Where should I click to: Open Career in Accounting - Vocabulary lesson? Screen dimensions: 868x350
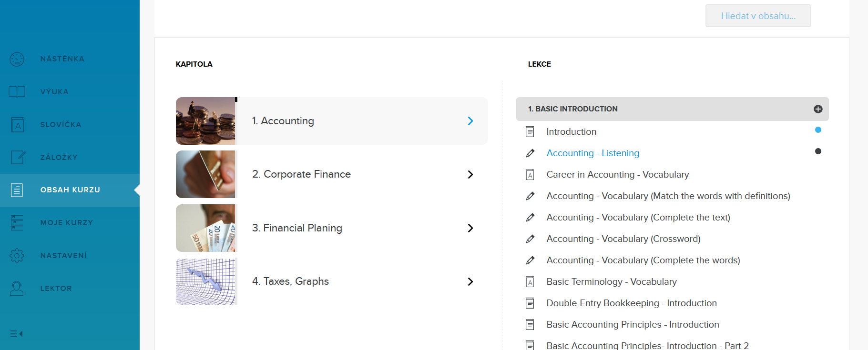[617, 175]
